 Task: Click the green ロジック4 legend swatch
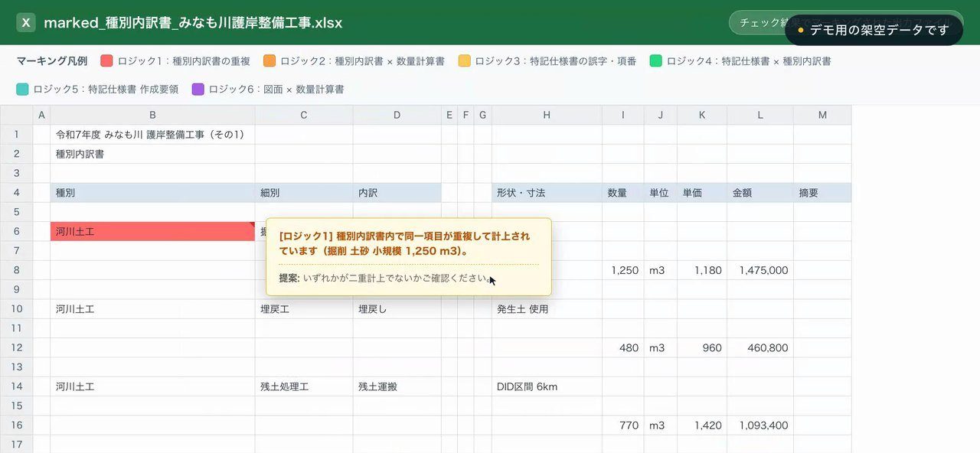click(656, 61)
